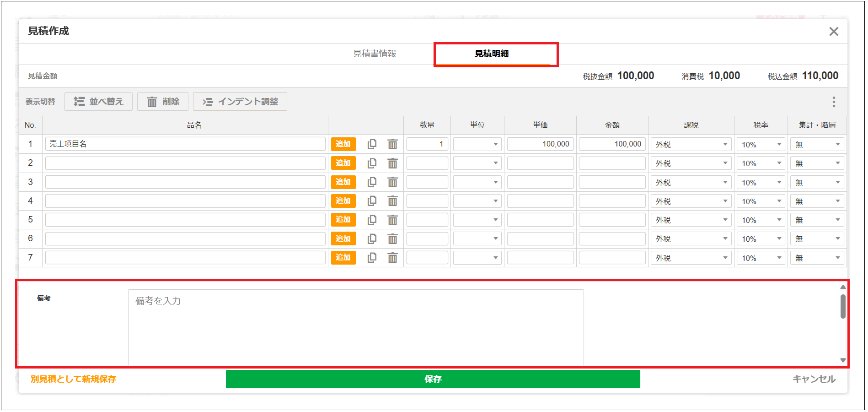Expand the 単位 dropdown in row 3
868x412 pixels.
coord(477,182)
